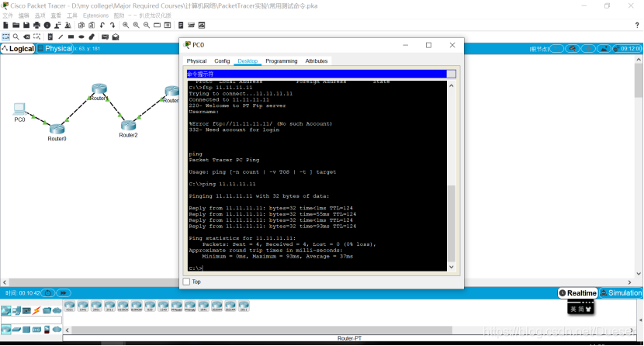
Task: Activate the Draw Freeform tool
Action: [92, 37]
